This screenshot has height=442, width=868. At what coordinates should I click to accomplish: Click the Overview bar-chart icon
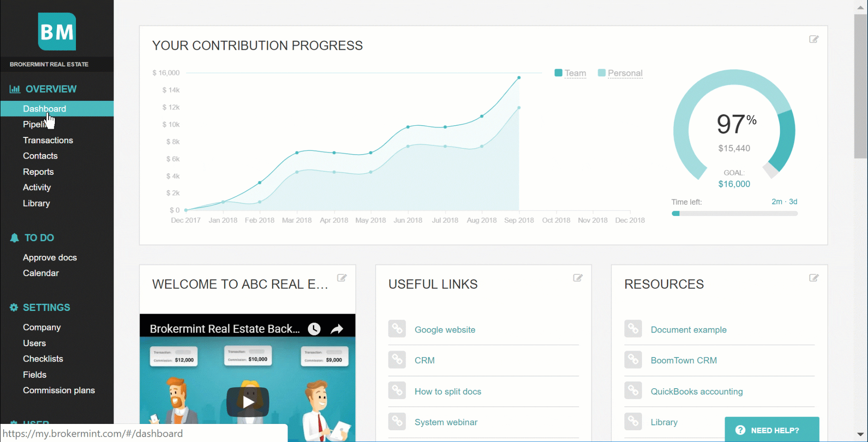(x=14, y=89)
